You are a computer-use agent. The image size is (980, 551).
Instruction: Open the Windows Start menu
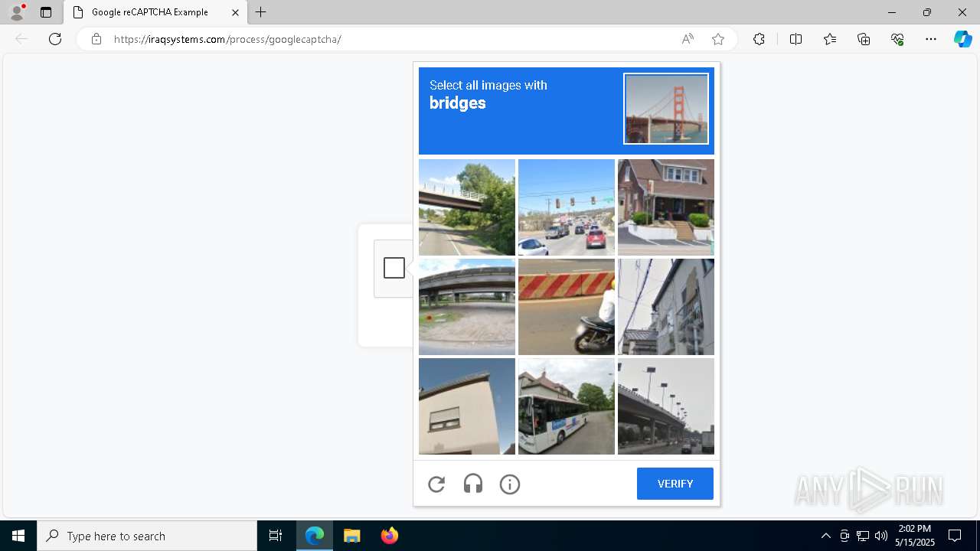[x=18, y=536]
